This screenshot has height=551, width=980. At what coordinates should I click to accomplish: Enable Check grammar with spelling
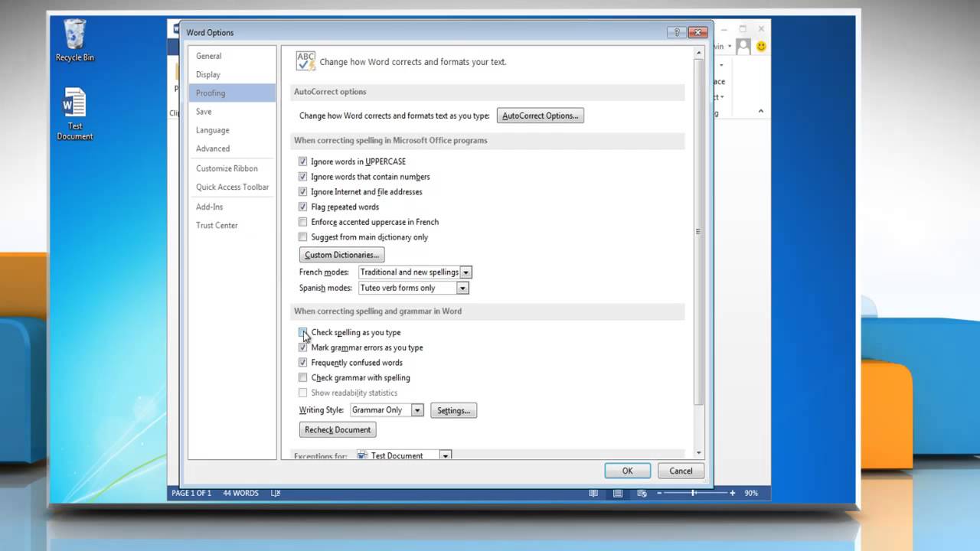(x=303, y=377)
